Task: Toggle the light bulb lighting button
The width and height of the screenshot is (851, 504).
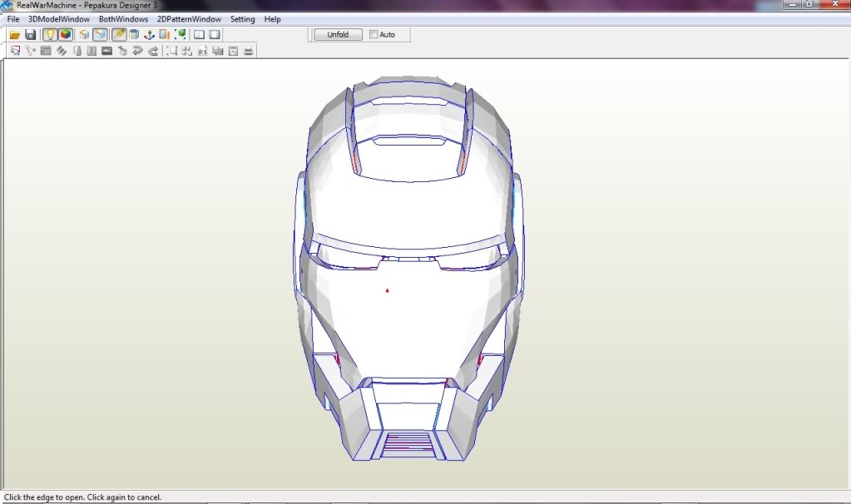Action: 50,35
